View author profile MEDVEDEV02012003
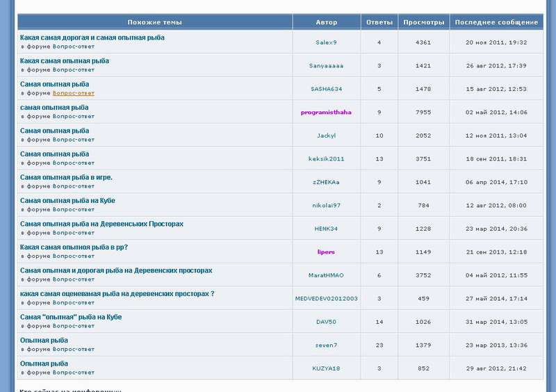This screenshot has width=556, height=392. (x=326, y=299)
